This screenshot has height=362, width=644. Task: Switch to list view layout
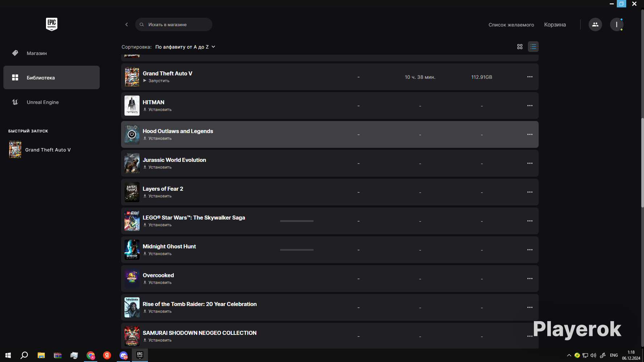tap(533, 47)
